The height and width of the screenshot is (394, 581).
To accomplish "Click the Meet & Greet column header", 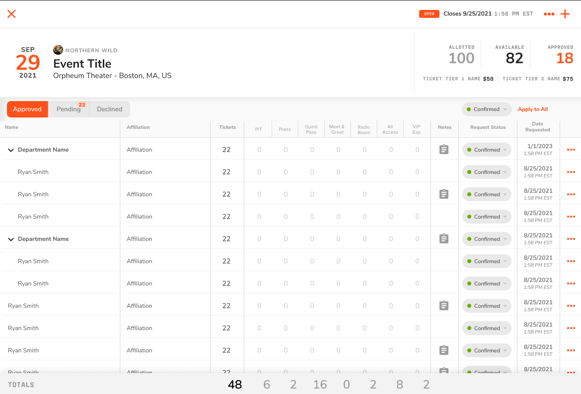I will point(337,129).
